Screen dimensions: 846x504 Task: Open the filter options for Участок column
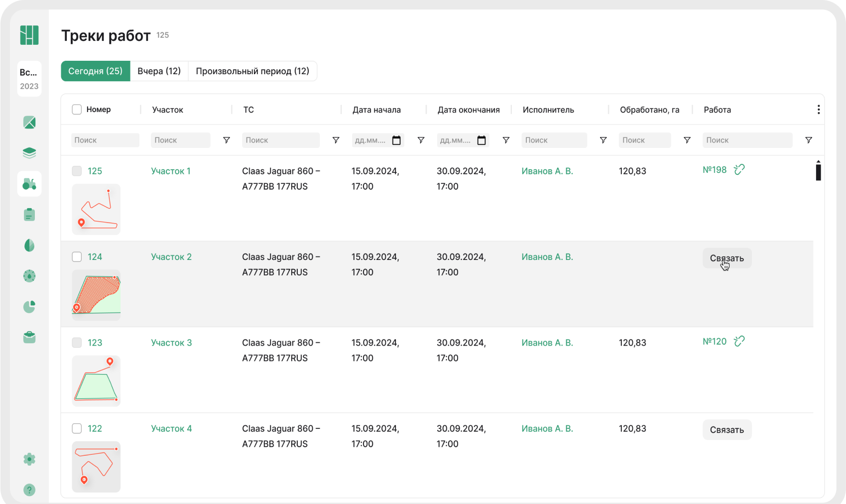coord(227,140)
